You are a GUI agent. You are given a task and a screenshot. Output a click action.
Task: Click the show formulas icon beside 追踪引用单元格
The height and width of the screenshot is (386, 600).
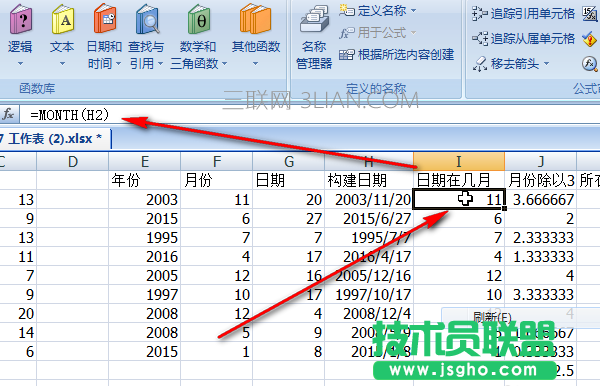pyautogui.click(x=590, y=14)
